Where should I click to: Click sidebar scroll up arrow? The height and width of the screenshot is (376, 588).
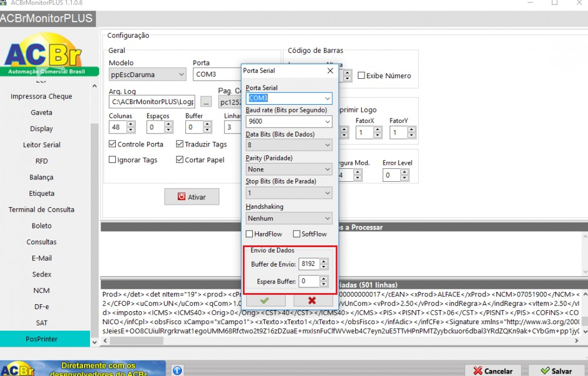point(95,86)
